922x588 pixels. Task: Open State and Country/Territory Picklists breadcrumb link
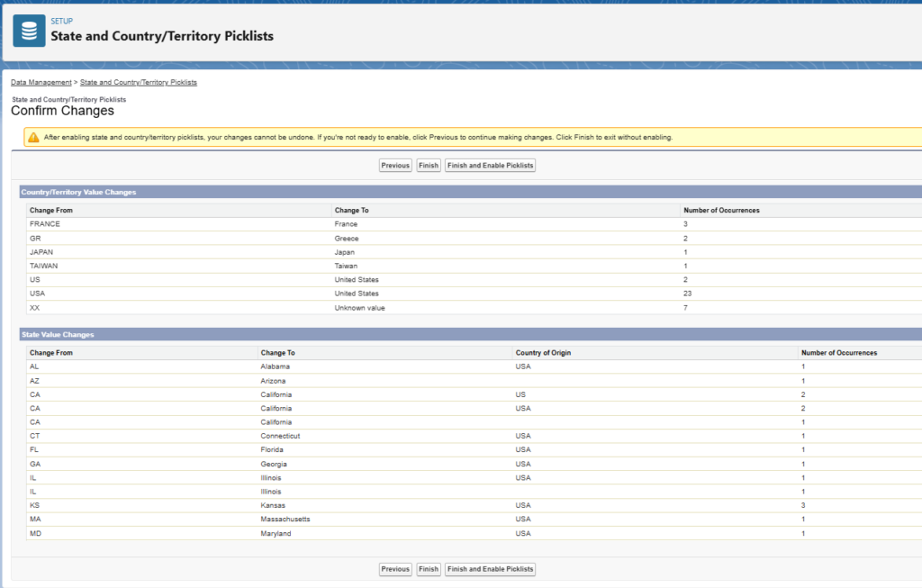[138, 82]
